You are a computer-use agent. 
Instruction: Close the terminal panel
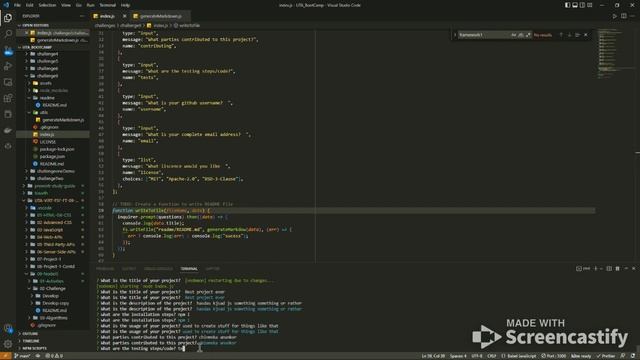click(633, 269)
